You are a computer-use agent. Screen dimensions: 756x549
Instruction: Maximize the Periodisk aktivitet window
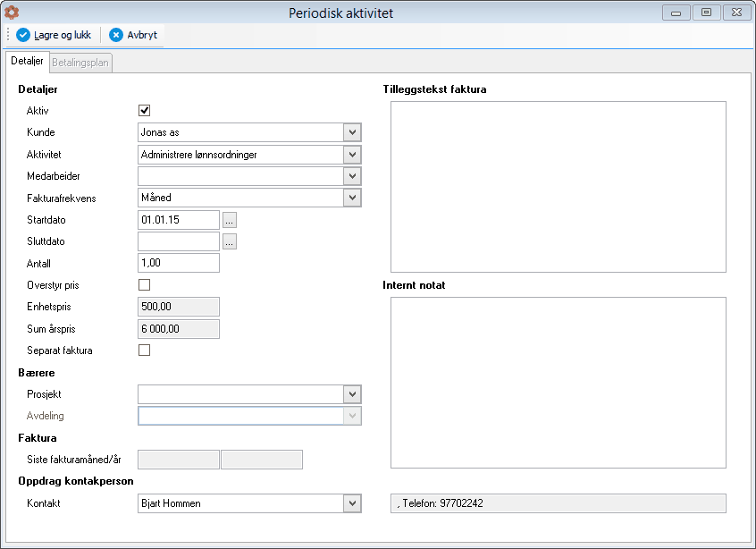click(x=706, y=13)
